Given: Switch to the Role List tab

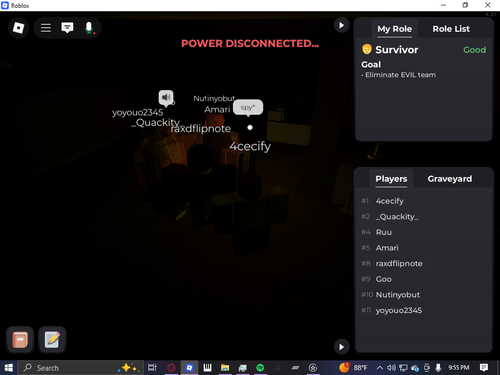Looking at the screenshot, I should [451, 29].
